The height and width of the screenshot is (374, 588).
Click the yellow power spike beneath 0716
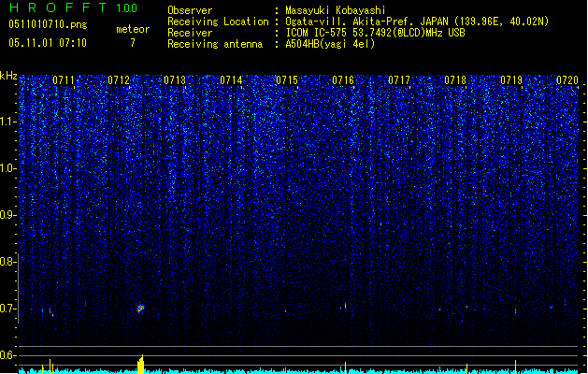click(345, 368)
